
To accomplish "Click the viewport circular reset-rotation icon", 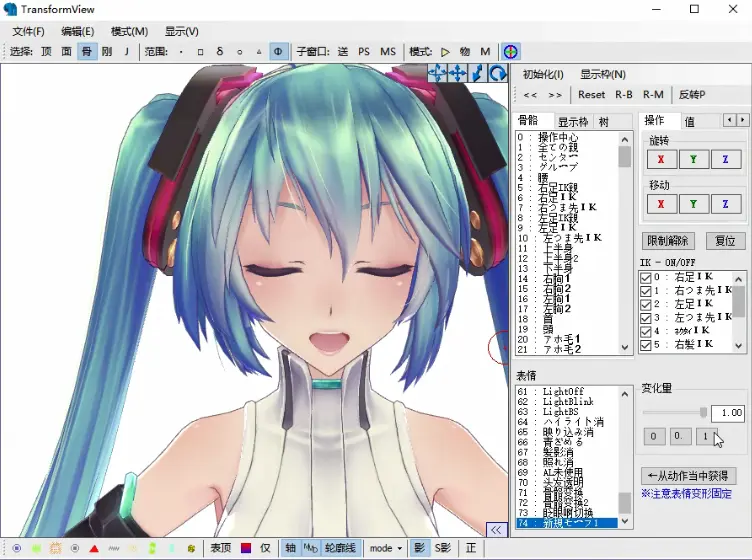I will pyautogui.click(x=498, y=73).
